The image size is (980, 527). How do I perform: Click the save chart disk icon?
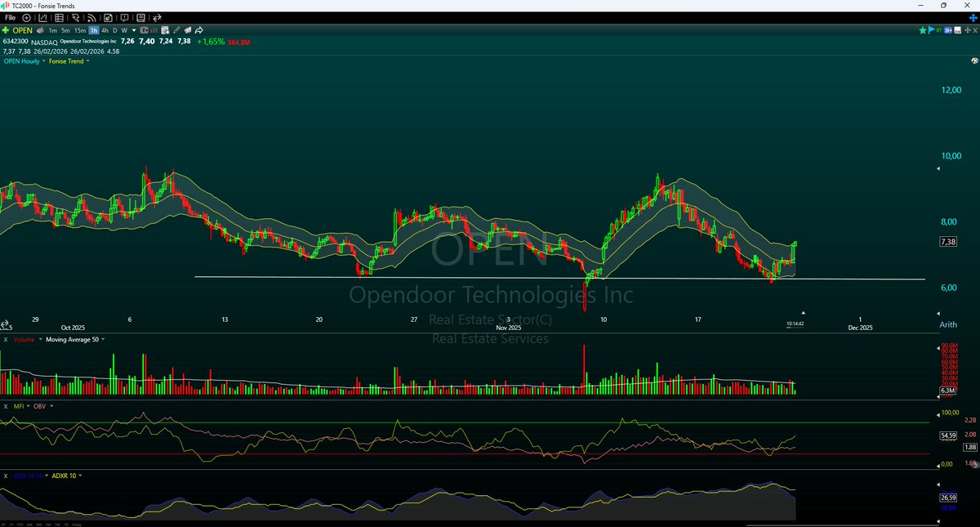[x=958, y=30]
